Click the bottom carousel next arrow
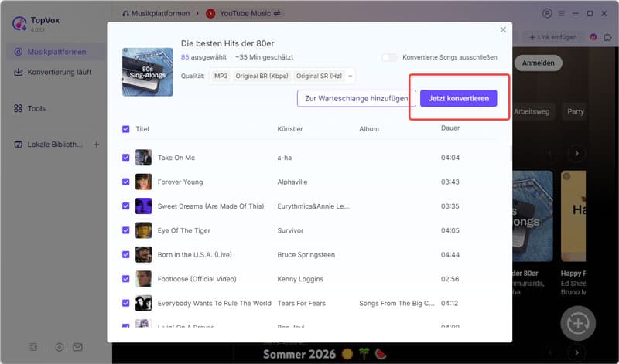Image resolution: width=619 pixels, height=364 pixels. 576,352
